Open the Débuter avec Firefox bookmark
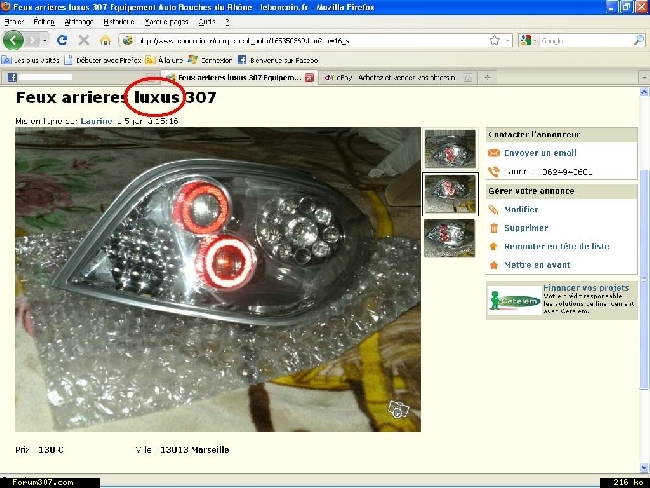Image resolution: width=650 pixels, height=488 pixels. tap(103, 60)
